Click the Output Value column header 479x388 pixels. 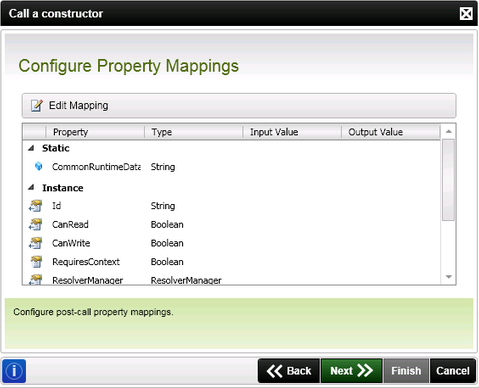(x=391, y=132)
